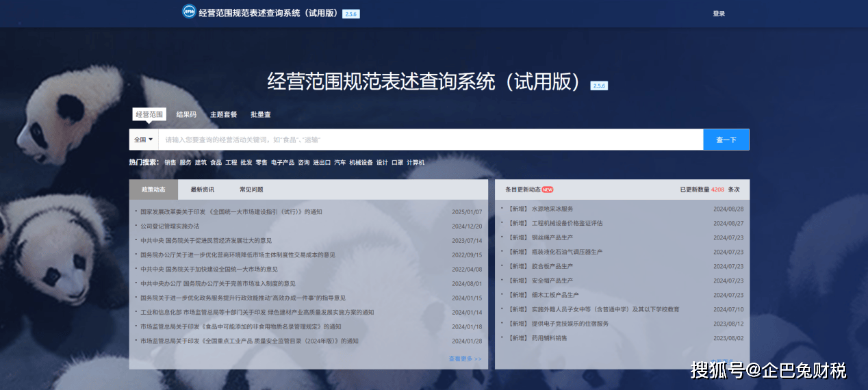Image resolution: width=868 pixels, height=390 pixels.
Task: Click the 登录 login link
Action: tap(719, 14)
